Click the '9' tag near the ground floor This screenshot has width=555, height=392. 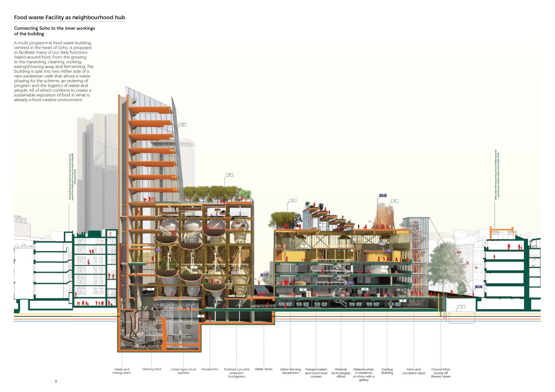click(403, 301)
